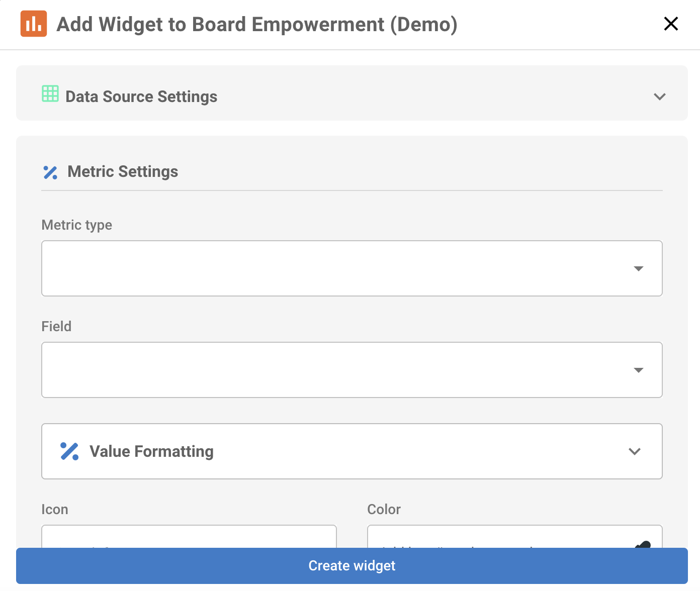The image size is (700, 591).
Task: Expand the Data Source Settings chevron
Action: coord(660,96)
